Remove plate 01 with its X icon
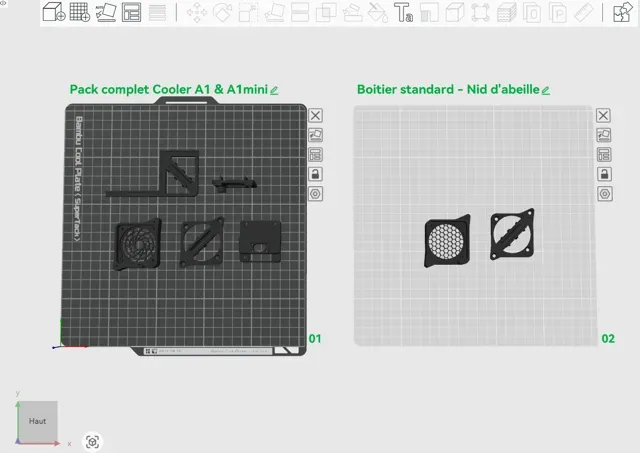Screen dimensions: 640x453 (x=315, y=115)
